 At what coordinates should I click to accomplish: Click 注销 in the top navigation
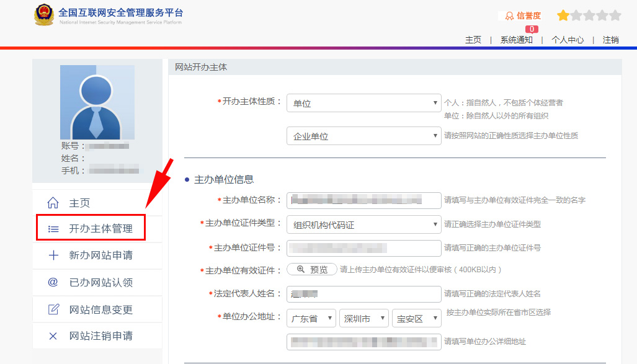tap(610, 40)
